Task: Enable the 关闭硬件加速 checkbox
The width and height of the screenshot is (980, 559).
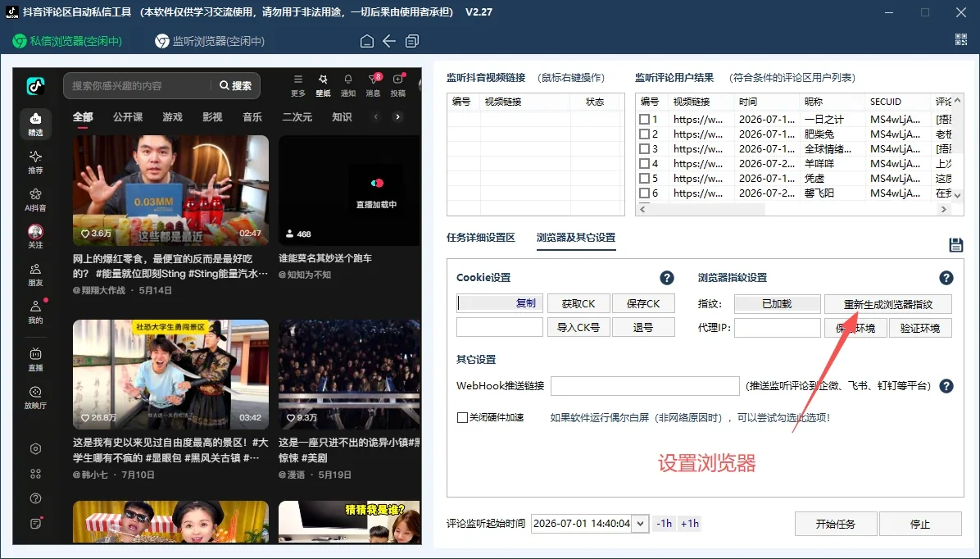Action: pos(462,418)
